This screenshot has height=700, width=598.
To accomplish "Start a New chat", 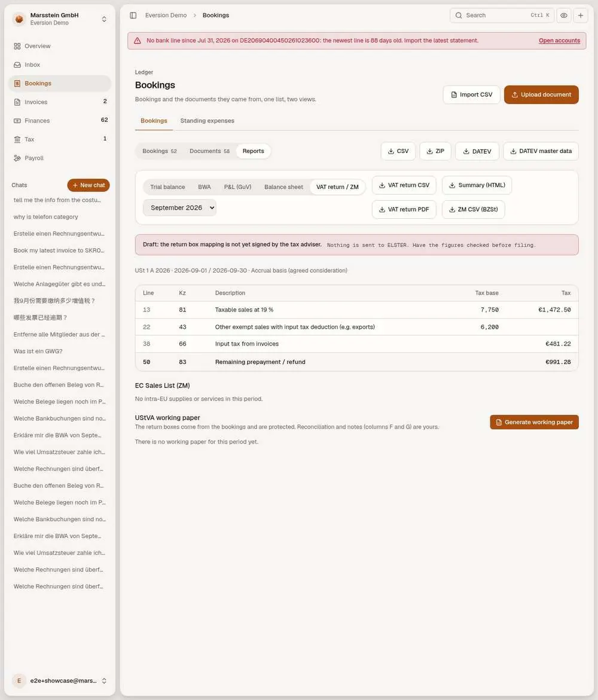I will click(x=89, y=185).
